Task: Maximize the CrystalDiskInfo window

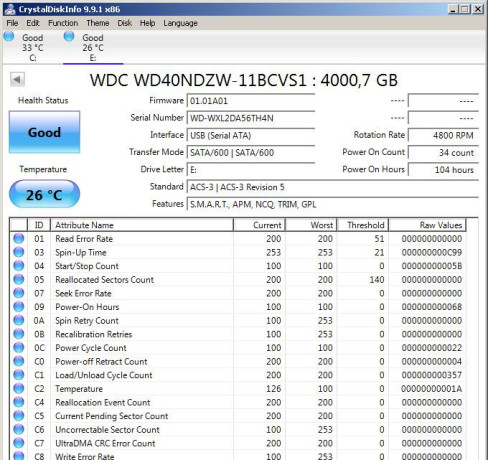Action: pos(465,9)
